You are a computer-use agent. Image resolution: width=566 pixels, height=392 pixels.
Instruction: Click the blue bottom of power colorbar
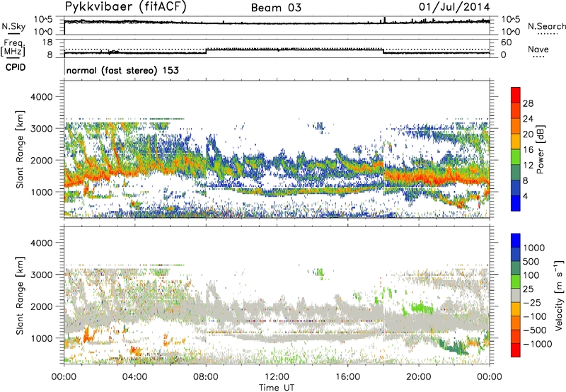pyautogui.click(x=516, y=203)
